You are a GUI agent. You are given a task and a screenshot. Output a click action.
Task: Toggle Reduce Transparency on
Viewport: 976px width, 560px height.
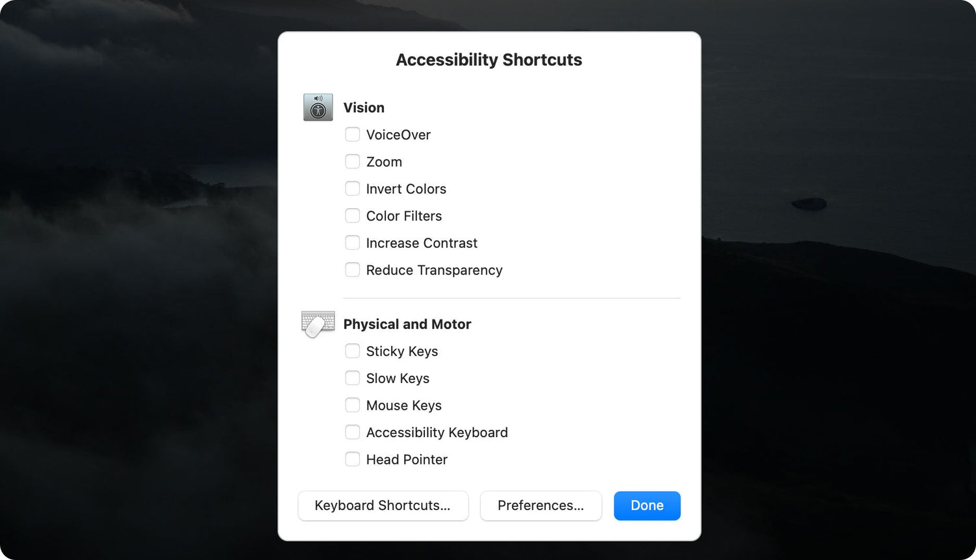(353, 269)
